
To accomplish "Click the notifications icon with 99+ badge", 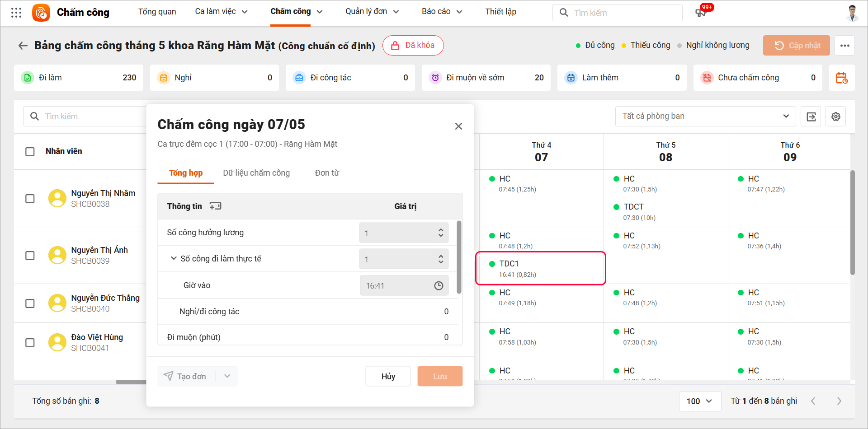I will 701,13.
